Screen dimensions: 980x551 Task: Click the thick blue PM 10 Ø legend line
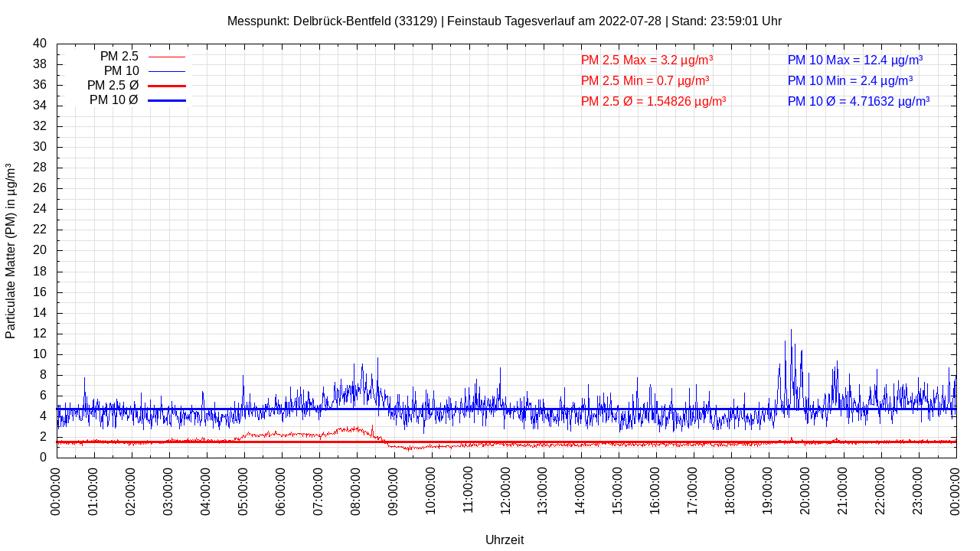click(166, 100)
